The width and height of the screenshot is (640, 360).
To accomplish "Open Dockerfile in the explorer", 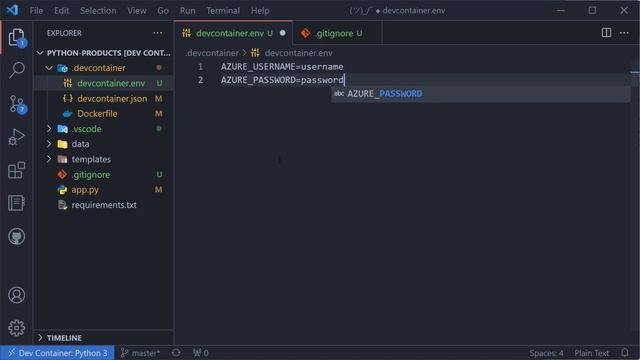I will point(103,113).
